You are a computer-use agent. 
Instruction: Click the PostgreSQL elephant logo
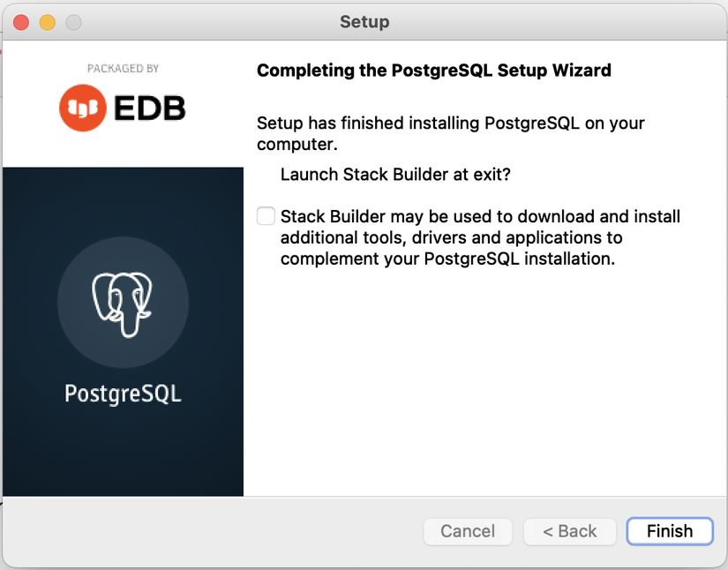123,300
